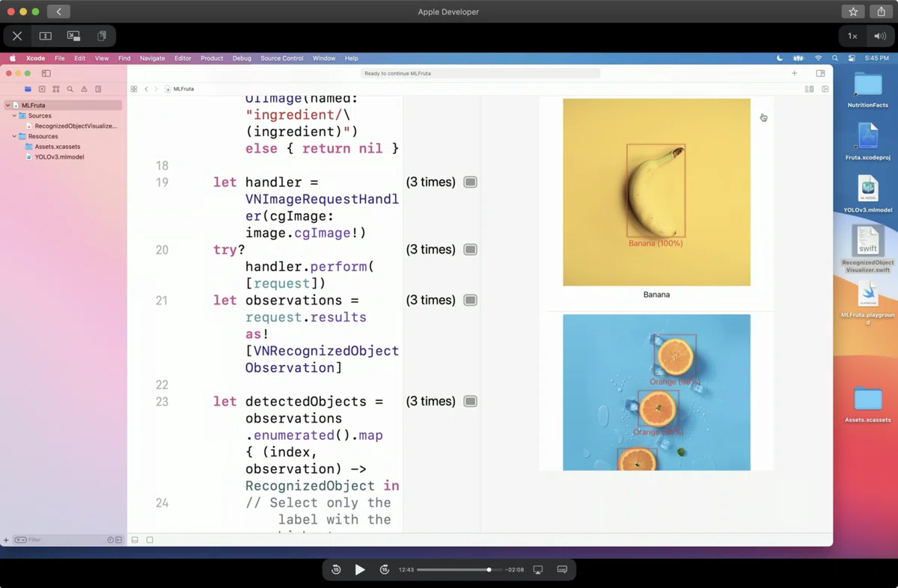
Task: Click the stop execution square at editor bottom
Action: [x=150, y=539]
